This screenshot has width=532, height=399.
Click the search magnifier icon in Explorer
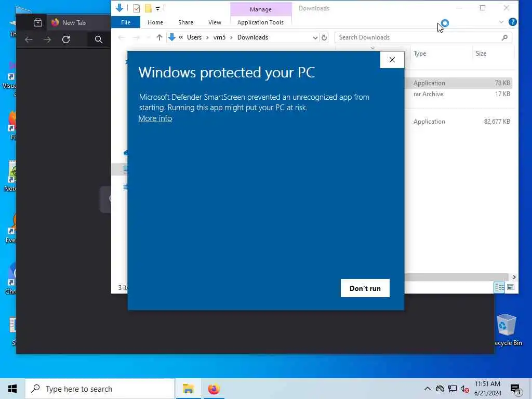point(504,37)
